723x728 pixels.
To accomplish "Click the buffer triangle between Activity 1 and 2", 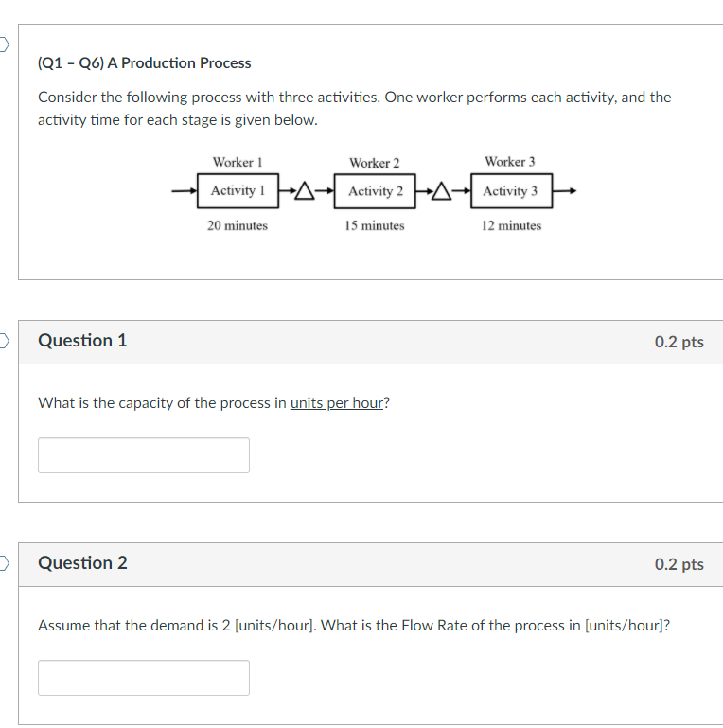I will click(x=303, y=191).
